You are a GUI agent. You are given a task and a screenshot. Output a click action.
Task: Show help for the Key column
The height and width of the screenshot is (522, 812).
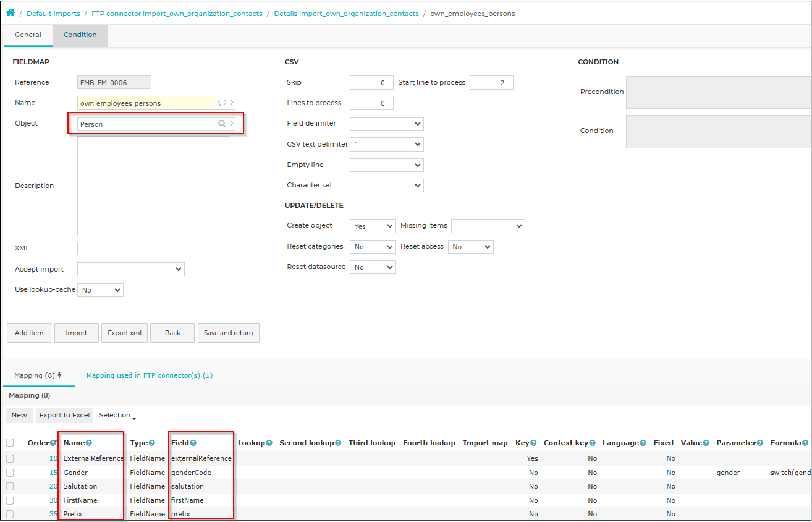pos(534,443)
